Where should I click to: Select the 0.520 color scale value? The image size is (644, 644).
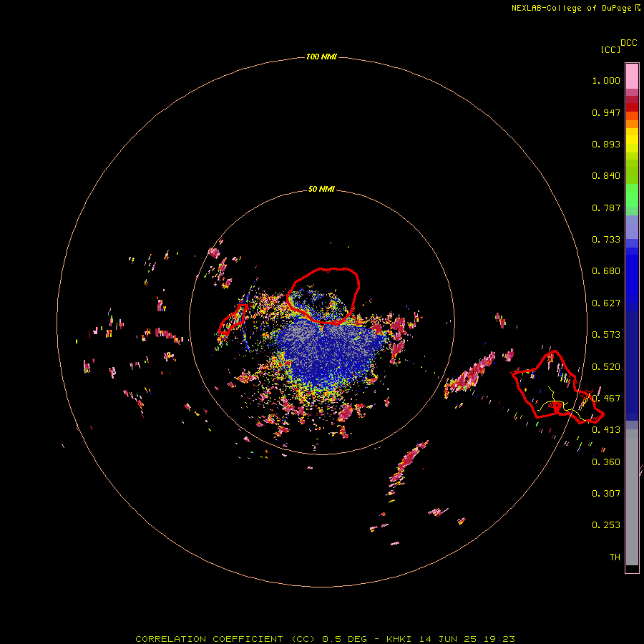606,367
